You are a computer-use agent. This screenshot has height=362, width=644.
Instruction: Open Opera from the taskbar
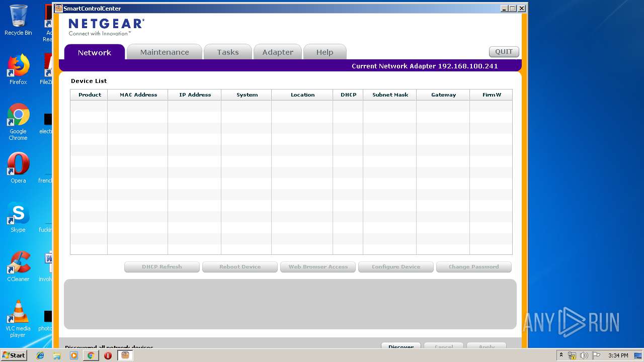point(108,355)
